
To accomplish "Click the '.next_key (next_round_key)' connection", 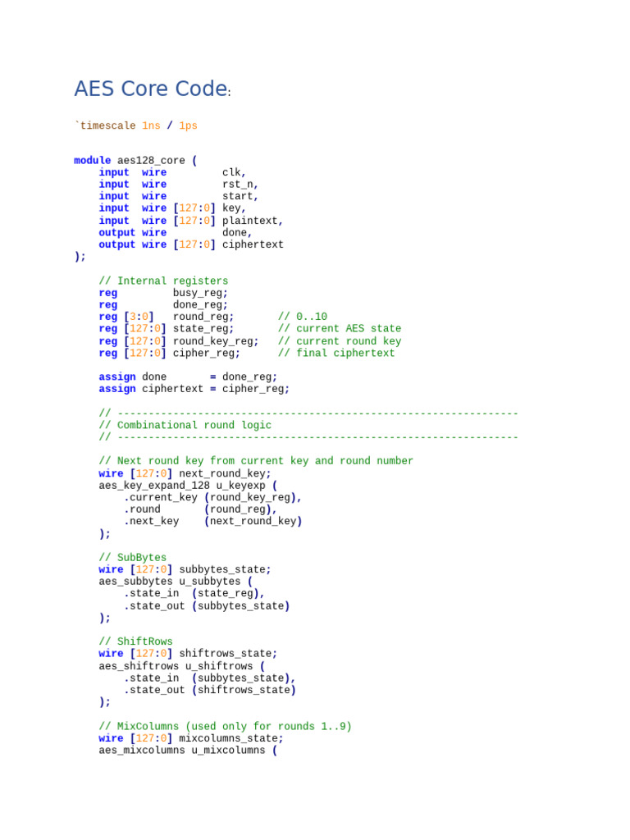I will (212, 521).
